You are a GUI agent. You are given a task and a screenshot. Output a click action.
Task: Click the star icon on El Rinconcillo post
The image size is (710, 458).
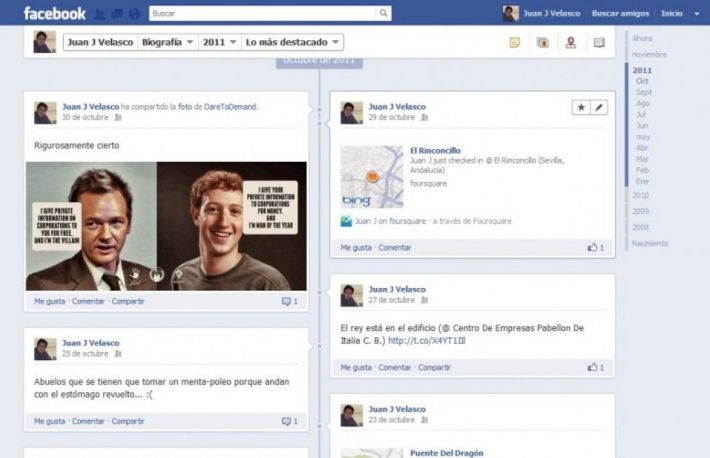point(581,107)
